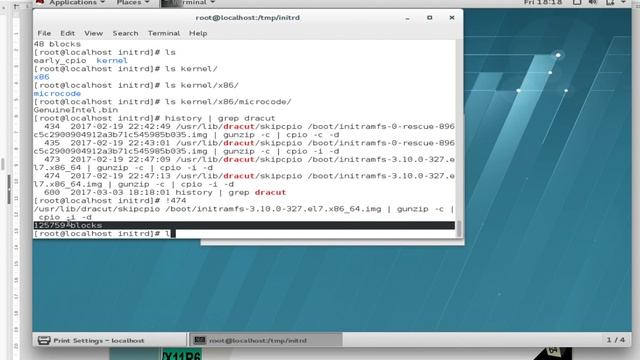
Task: Open the Terminal app menu in the top panel
Action: (x=188, y=3)
